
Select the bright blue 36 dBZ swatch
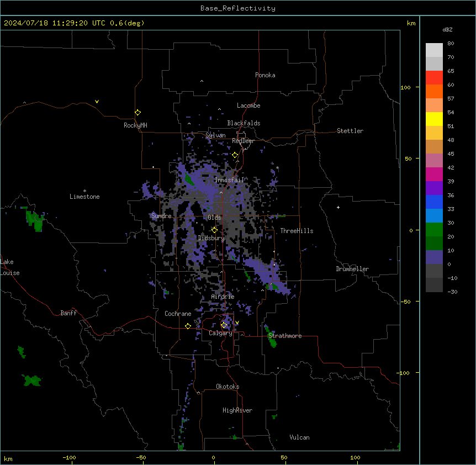pyautogui.click(x=434, y=202)
